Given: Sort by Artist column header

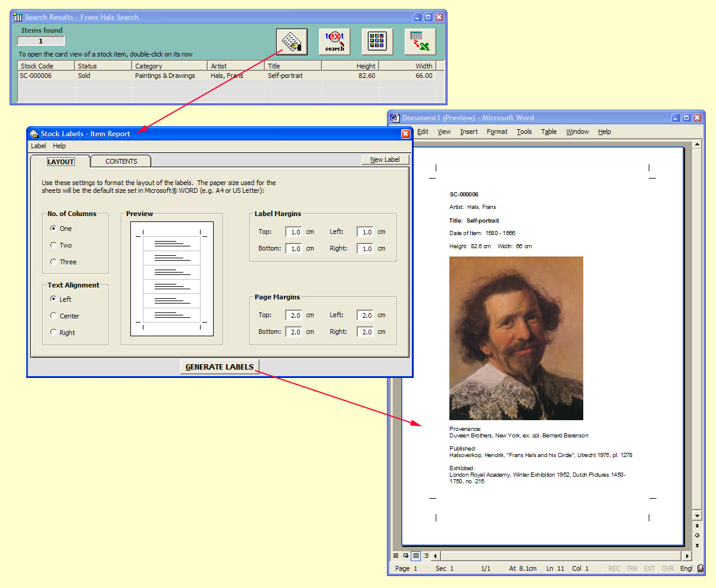Looking at the screenshot, I should (x=236, y=66).
